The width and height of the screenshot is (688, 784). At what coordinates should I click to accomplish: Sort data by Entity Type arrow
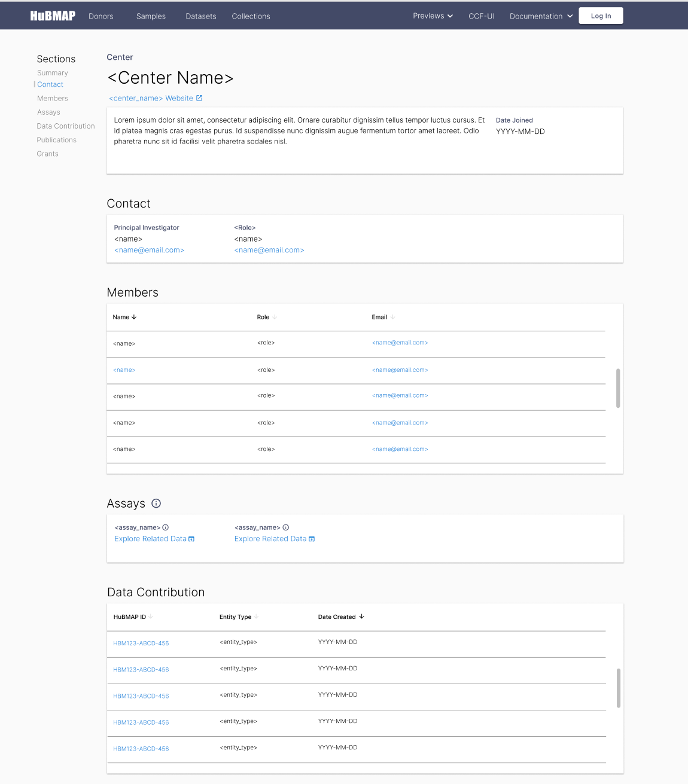tap(256, 617)
